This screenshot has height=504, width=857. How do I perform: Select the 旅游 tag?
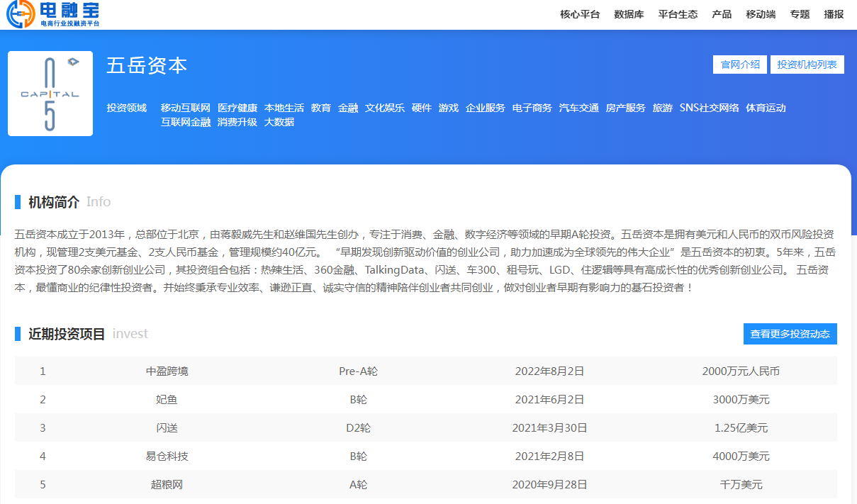pos(663,108)
